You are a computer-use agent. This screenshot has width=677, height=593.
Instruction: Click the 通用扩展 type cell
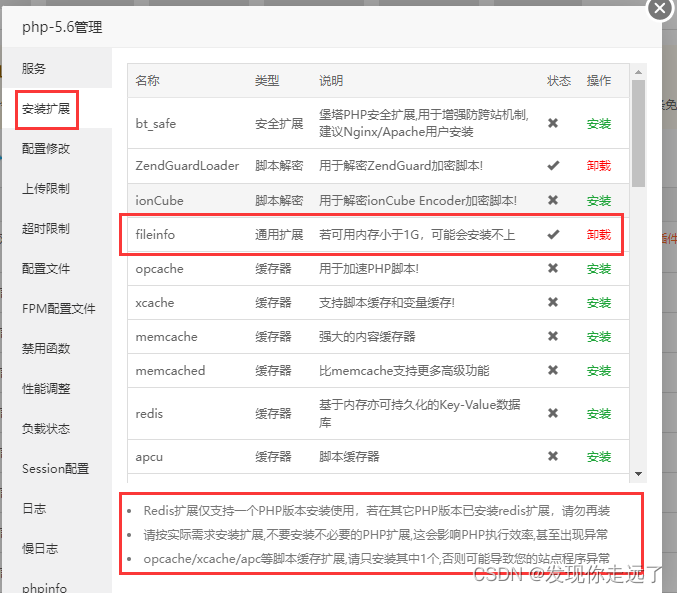point(279,235)
